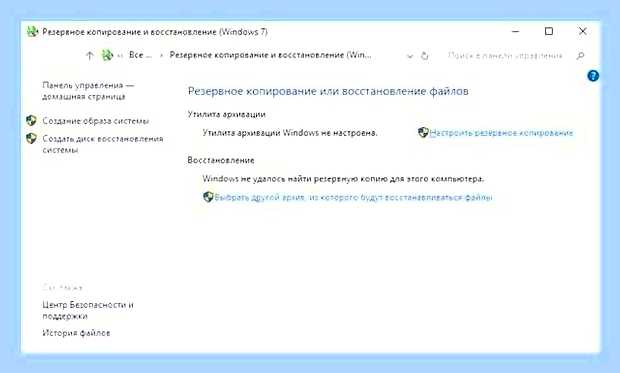Click the 'Windows не удалось найти резервную копию' message
Screen dimensions: 620x373
click(343, 179)
